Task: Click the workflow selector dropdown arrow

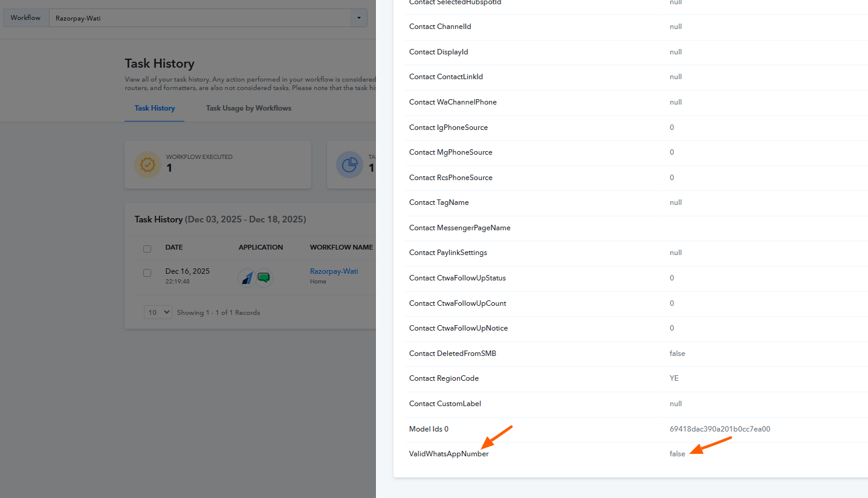Action: [358, 18]
